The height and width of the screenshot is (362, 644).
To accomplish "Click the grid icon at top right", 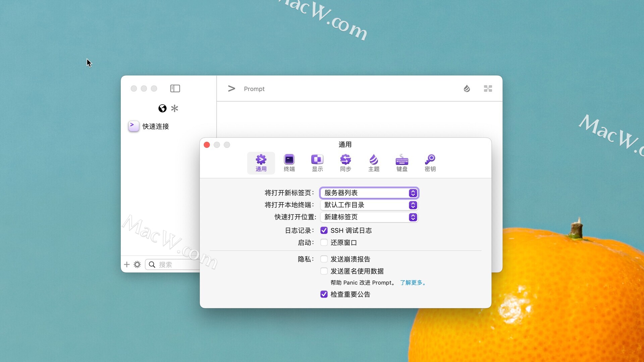I will coord(488,88).
